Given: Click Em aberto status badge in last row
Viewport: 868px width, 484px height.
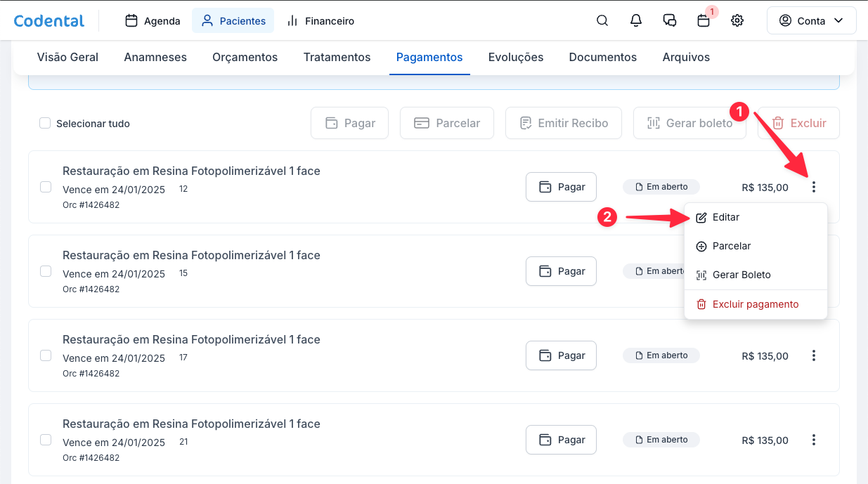Looking at the screenshot, I should [x=661, y=440].
